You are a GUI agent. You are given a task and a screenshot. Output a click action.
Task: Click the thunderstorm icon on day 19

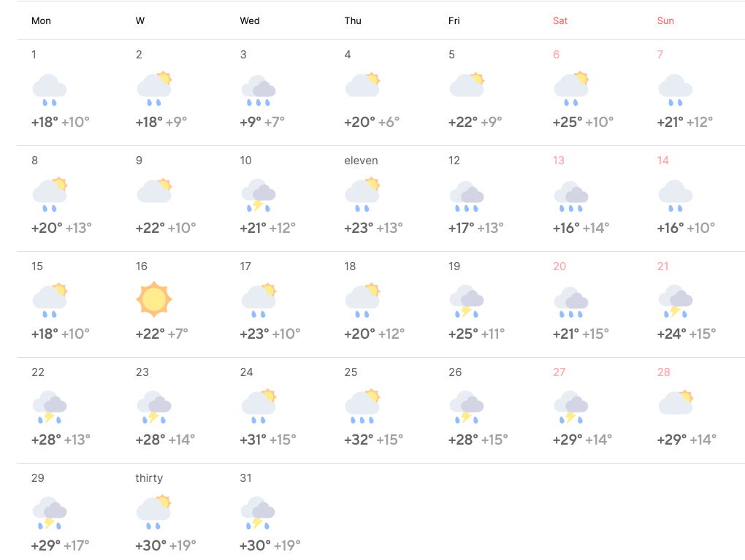pos(467,300)
